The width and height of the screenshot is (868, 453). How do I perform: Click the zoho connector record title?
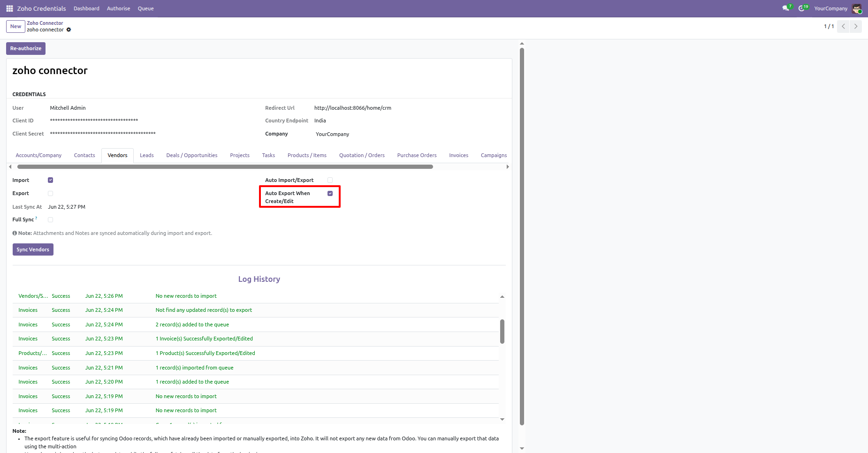tap(50, 70)
